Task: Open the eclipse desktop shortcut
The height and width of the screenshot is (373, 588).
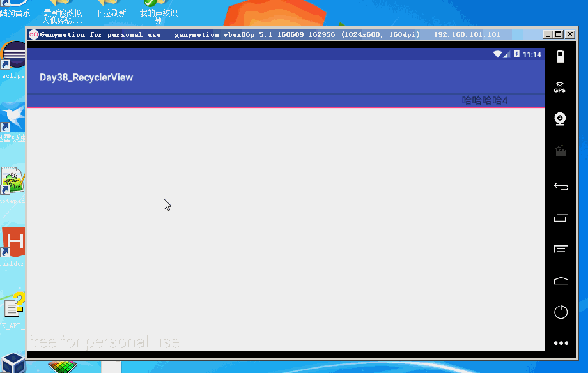Action: click(12, 60)
